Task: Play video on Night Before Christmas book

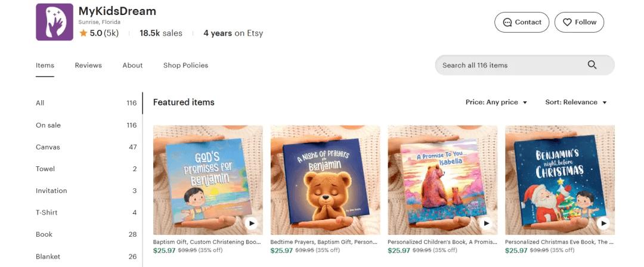Action: (x=603, y=223)
